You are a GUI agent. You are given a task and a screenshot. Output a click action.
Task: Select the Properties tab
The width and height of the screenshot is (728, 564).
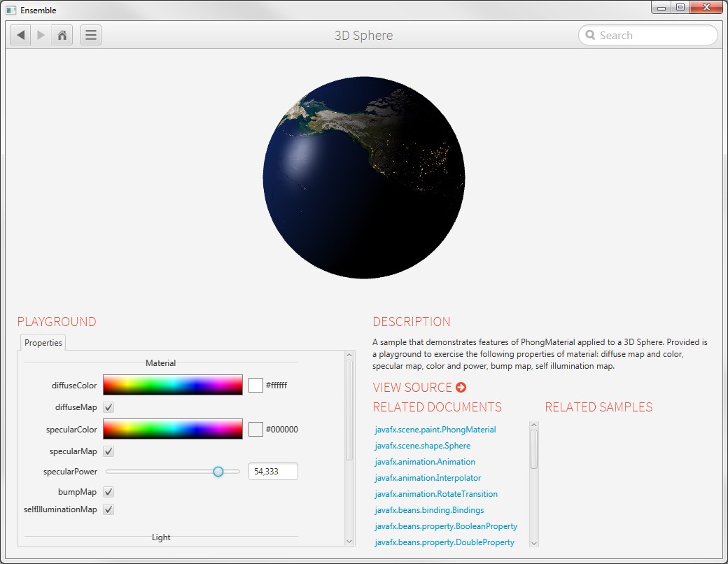click(43, 343)
